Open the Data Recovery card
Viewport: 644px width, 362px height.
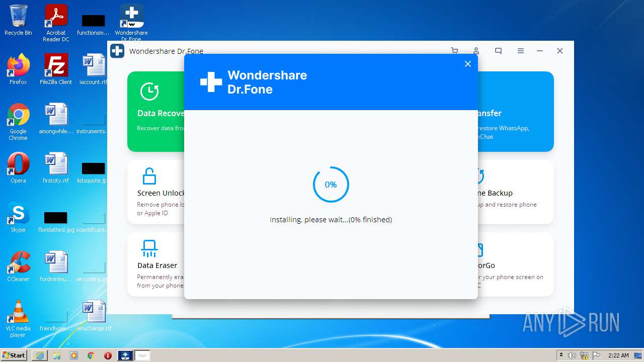coord(156,112)
